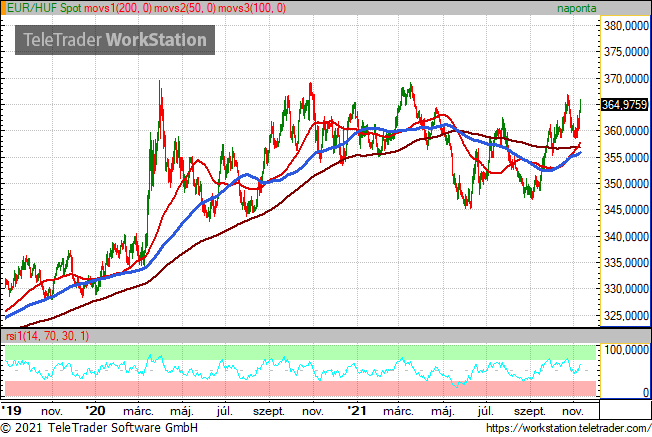Click the EUR/HUF Spot chart title
Image resolution: width=652 pixels, height=437 pixels.
point(44,8)
